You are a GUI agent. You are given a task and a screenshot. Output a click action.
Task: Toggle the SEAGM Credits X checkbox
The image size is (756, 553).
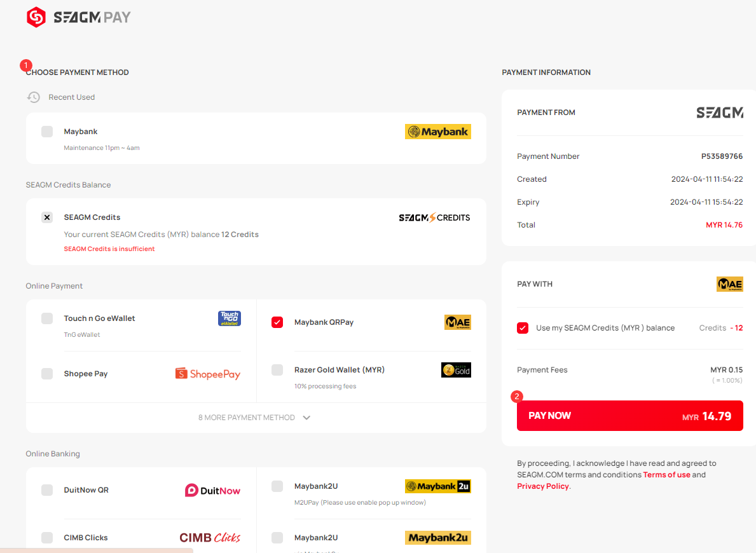point(47,217)
